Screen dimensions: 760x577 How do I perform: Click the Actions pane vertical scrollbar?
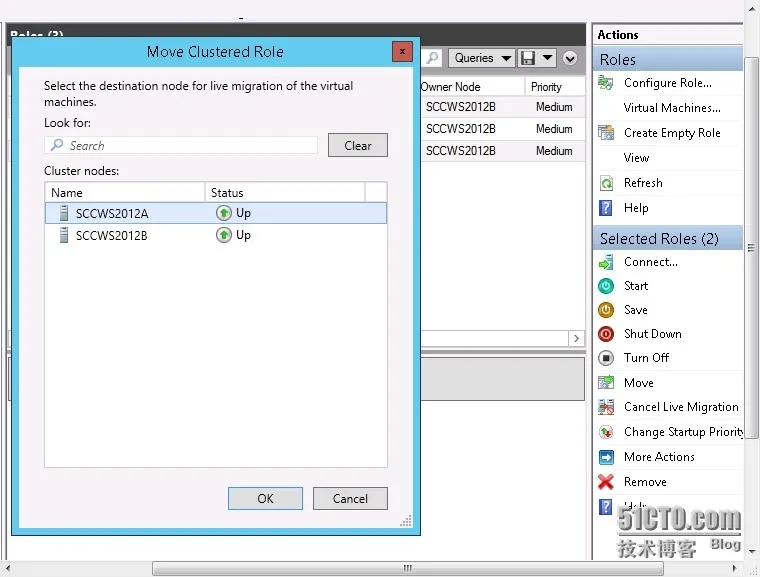pyautogui.click(x=751, y=248)
